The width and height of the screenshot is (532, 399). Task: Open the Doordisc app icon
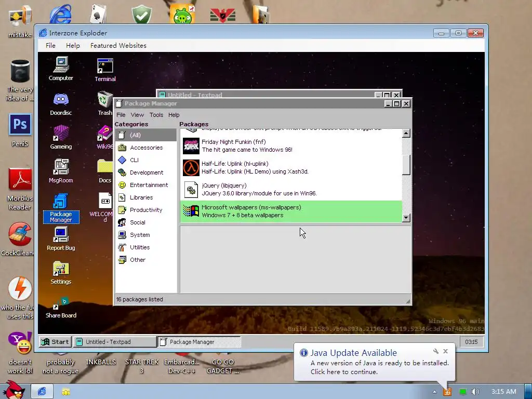click(61, 104)
